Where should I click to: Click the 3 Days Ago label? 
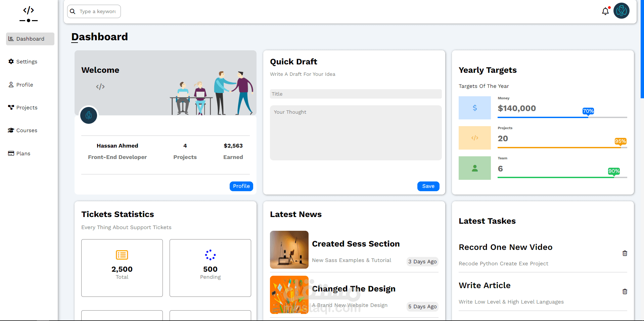click(x=423, y=262)
